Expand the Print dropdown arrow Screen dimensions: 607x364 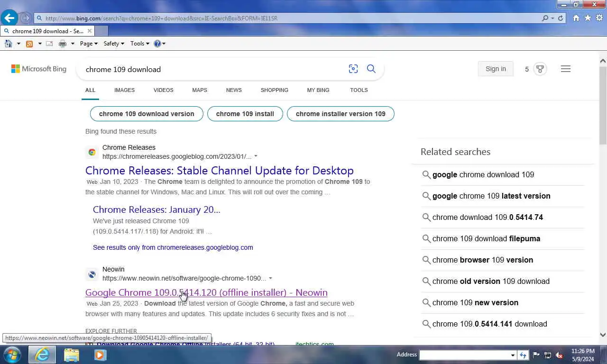click(x=73, y=44)
